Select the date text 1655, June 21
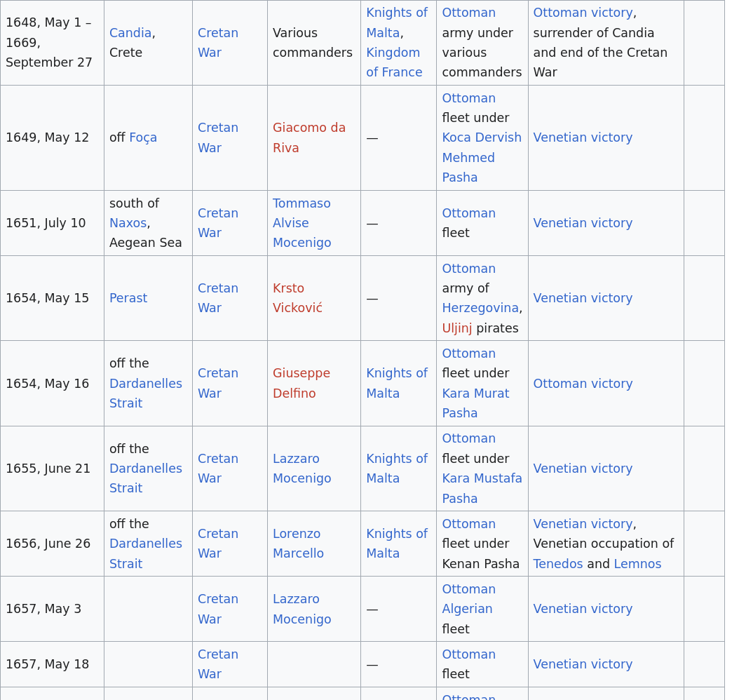Viewport: 732px width, 700px height. click(48, 469)
